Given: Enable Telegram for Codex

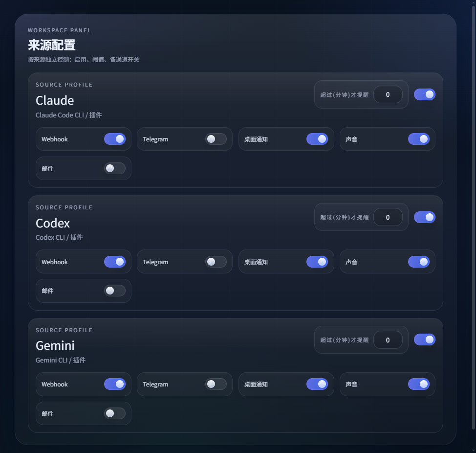Looking at the screenshot, I should 216,262.
